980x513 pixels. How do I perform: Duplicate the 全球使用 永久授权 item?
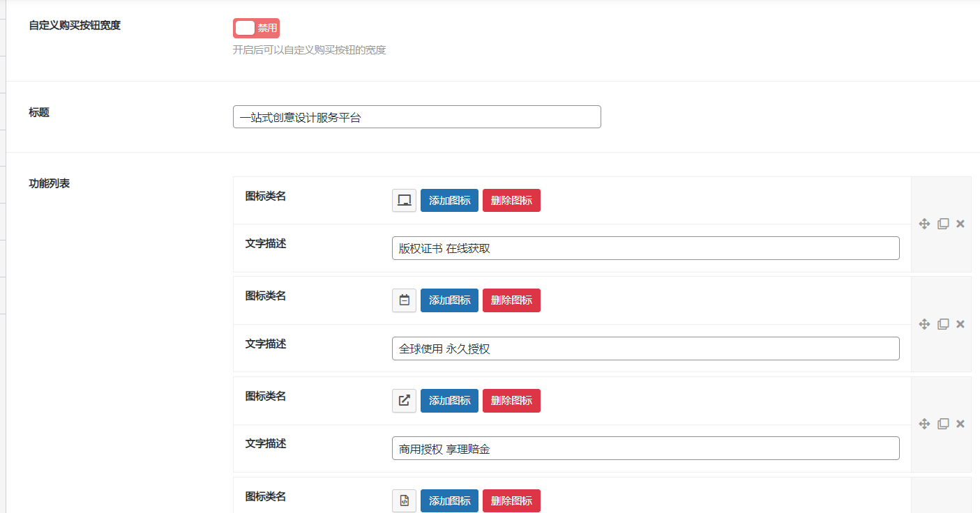pyautogui.click(x=943, y=324)
